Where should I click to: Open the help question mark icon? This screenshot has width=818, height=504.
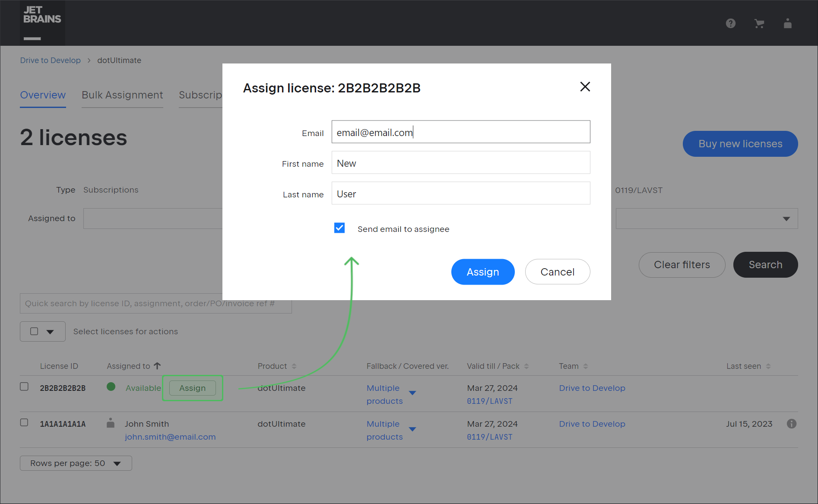click(730, 23)
